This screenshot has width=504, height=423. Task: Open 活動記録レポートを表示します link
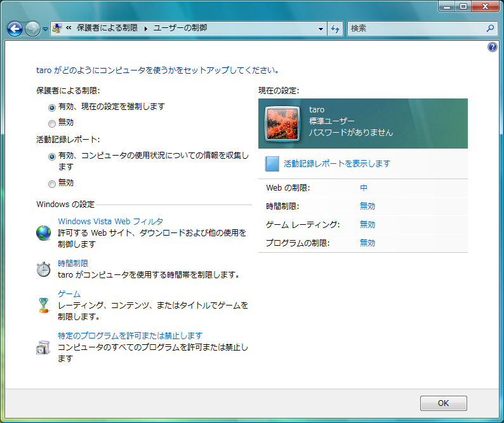point(337,164)
